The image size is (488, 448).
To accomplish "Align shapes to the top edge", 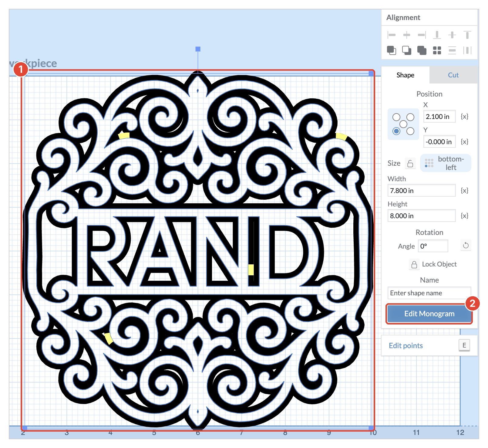I will [x=467, y=35].
